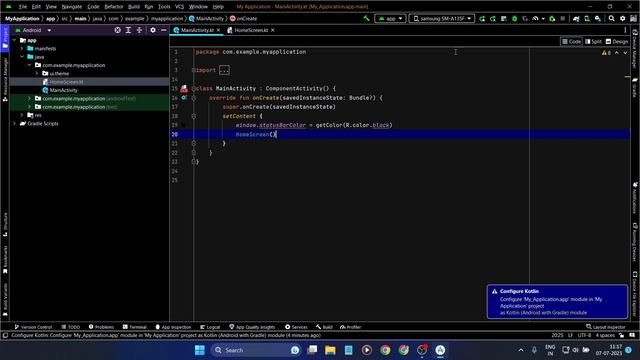Click the Android Studio icon in taskbar

pos(440,350)
